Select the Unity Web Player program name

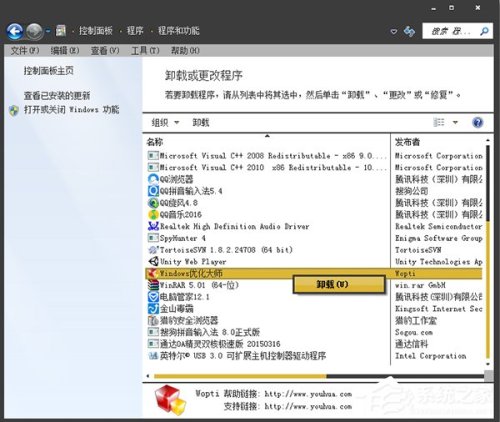coord(193,262)
